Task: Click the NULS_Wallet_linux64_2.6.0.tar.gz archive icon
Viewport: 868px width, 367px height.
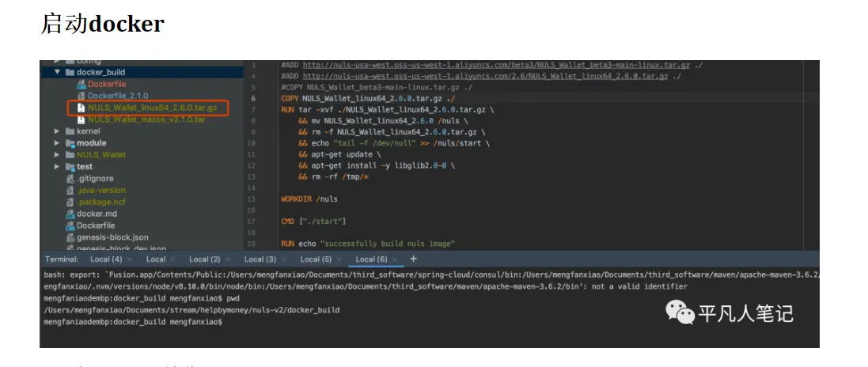Action: coord(81,108)
